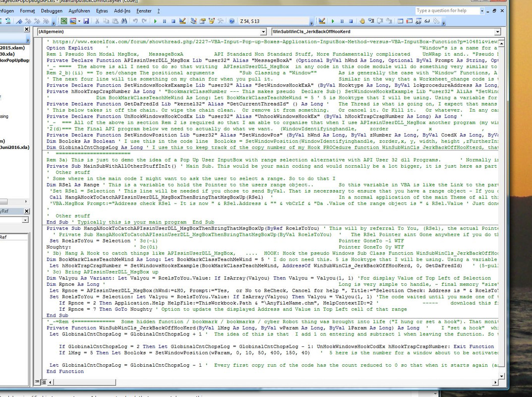The height and width of the screenshot is (397, 532).
Task: Click the Copy icon in the Standard toolbar
Action: (106, 21)
